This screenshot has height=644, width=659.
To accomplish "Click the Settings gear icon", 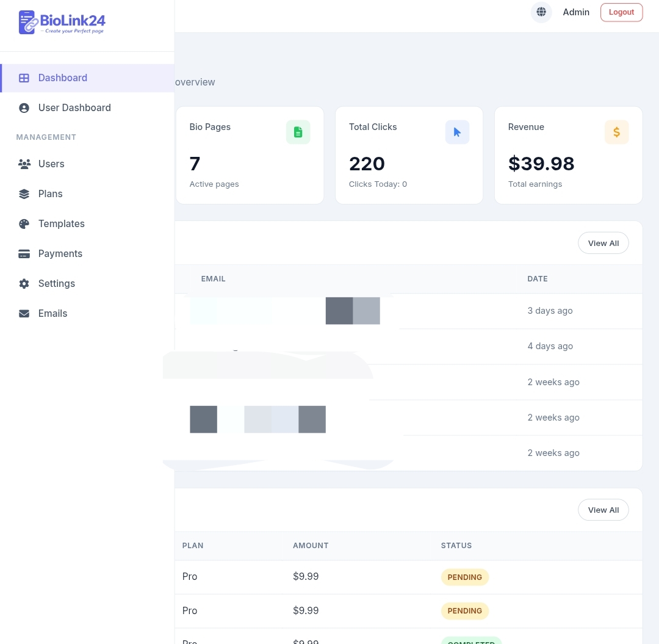I will (24, 283).
